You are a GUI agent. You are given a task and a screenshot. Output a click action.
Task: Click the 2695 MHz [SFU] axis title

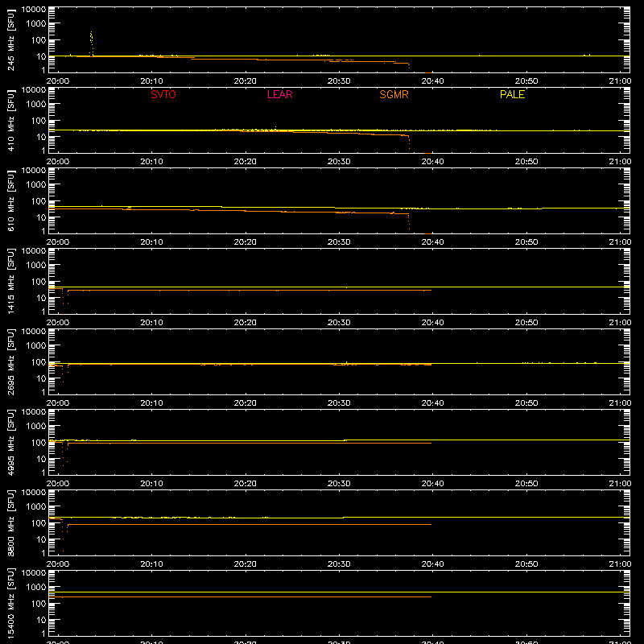pyautogui.click(x=11, y=361)
